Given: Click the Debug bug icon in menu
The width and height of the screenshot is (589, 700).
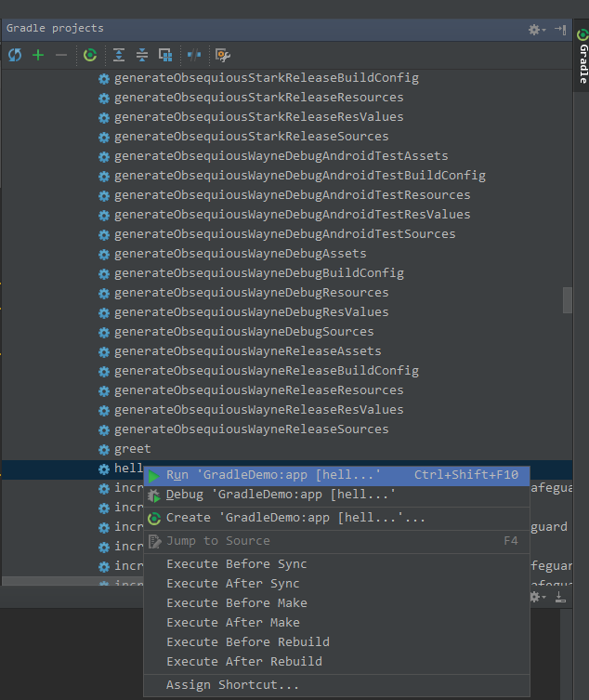Looking at the screenshot, I should [154, 495].
